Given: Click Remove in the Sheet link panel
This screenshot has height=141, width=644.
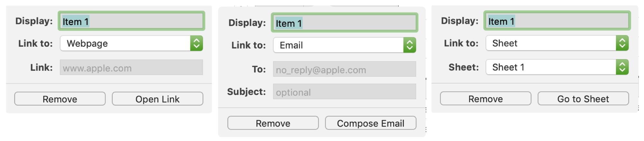Looking at the screenshot, I should 486,99.
